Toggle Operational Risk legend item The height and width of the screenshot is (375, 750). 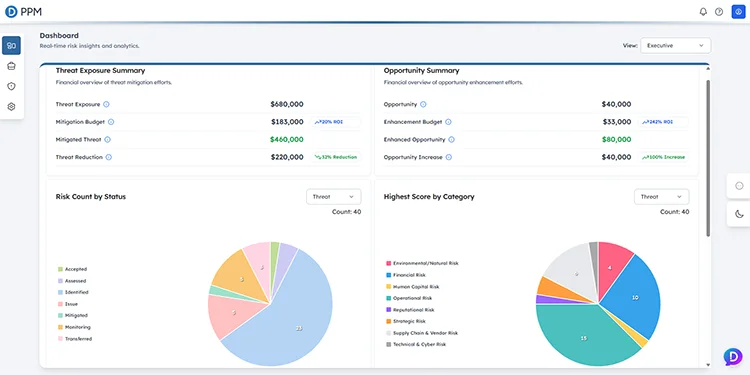point(408,298)
